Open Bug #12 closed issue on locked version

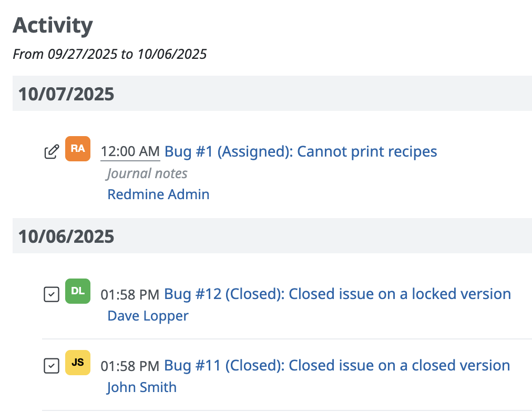tap(337, 294)
